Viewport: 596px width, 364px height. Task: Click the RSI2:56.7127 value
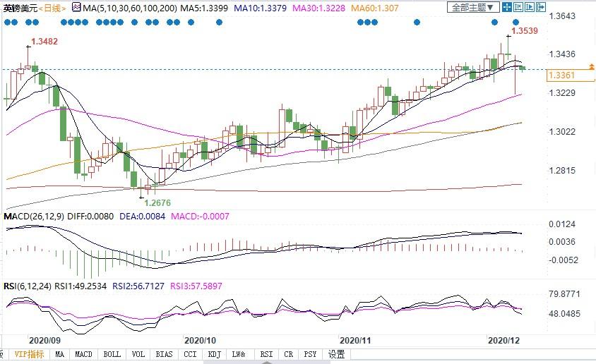click(x=138, y=286)
